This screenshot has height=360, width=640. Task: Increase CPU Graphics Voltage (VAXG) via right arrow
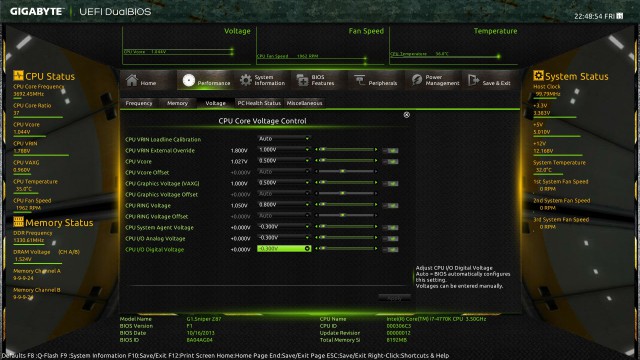376,183
